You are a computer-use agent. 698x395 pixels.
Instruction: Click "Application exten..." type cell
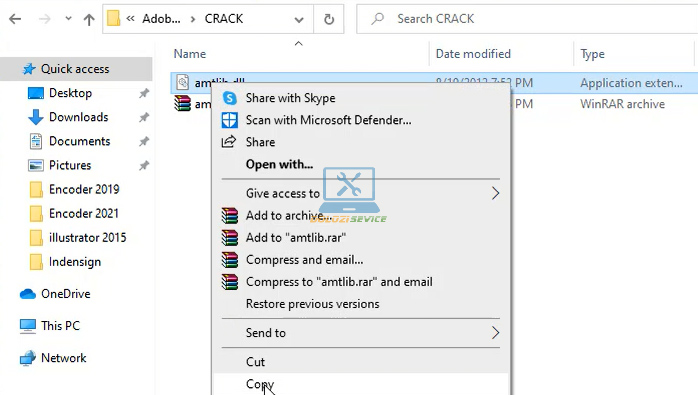coord(631,83)
